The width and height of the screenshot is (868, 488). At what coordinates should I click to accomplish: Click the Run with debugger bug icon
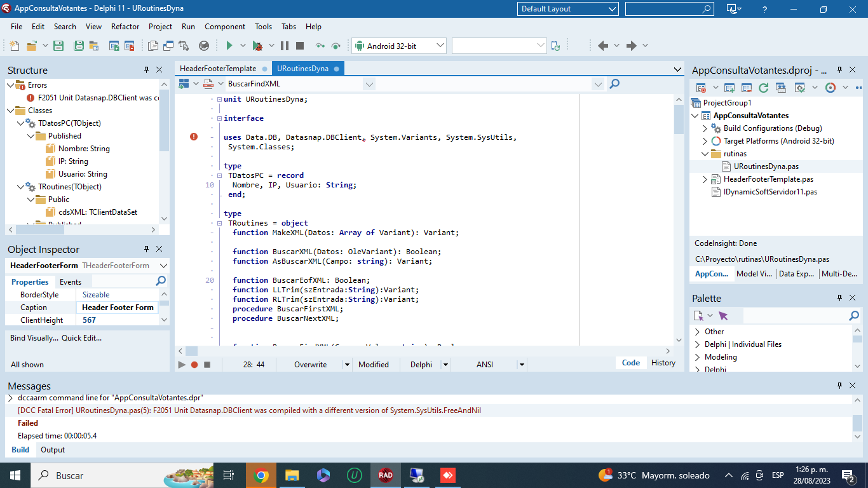click(x=257, y=46)
